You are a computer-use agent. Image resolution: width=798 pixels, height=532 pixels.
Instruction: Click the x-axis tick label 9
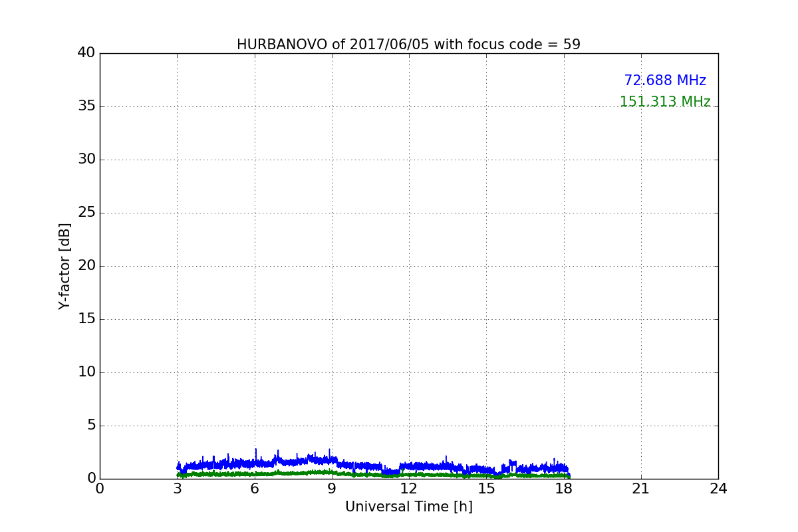[332, 489]
